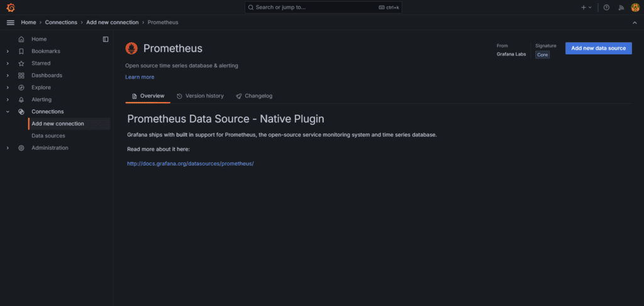Click the plus New menu icon

point(586,8)
